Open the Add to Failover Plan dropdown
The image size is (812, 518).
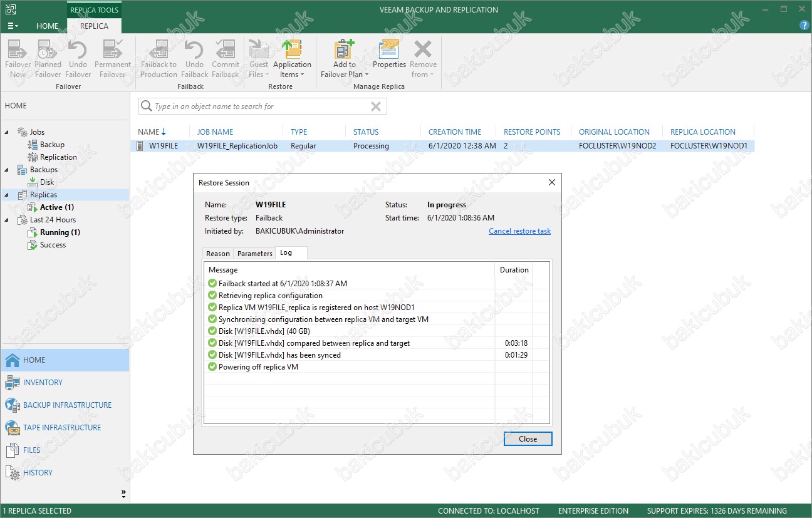coord(344,59)
